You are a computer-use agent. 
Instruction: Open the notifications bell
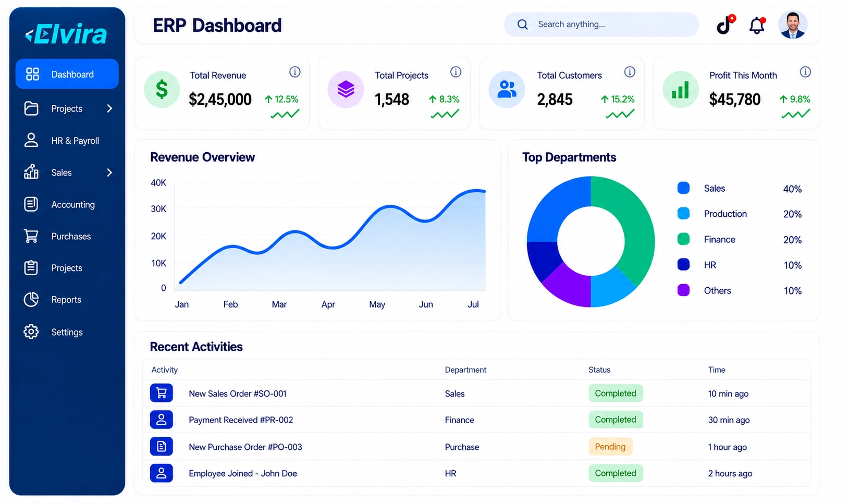pos(757,25)
